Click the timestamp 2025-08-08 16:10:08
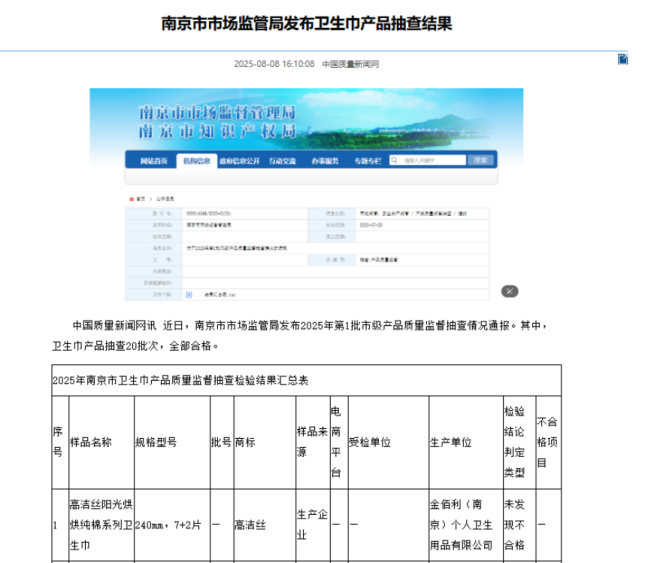Viewport: 645px width, 563px height. [274, 64]
